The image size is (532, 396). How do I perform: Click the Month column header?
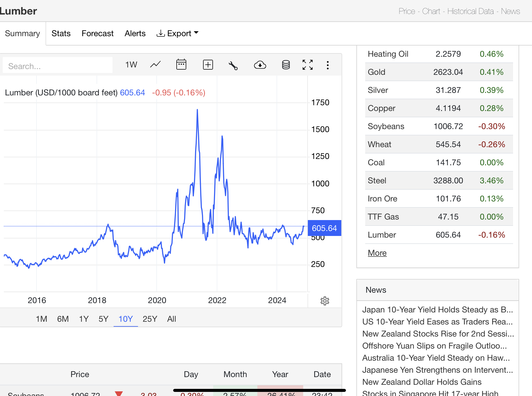click(x=235, y=374)
